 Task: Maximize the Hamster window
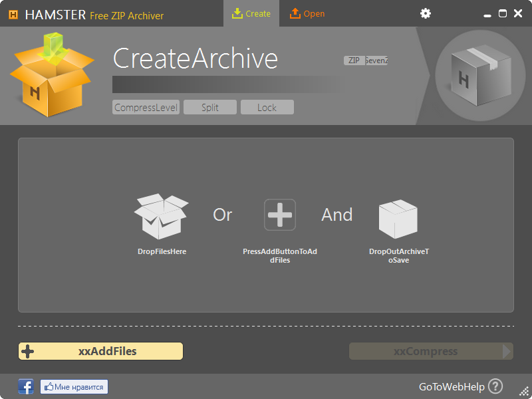pyautogui.click(x=503, y=13)
